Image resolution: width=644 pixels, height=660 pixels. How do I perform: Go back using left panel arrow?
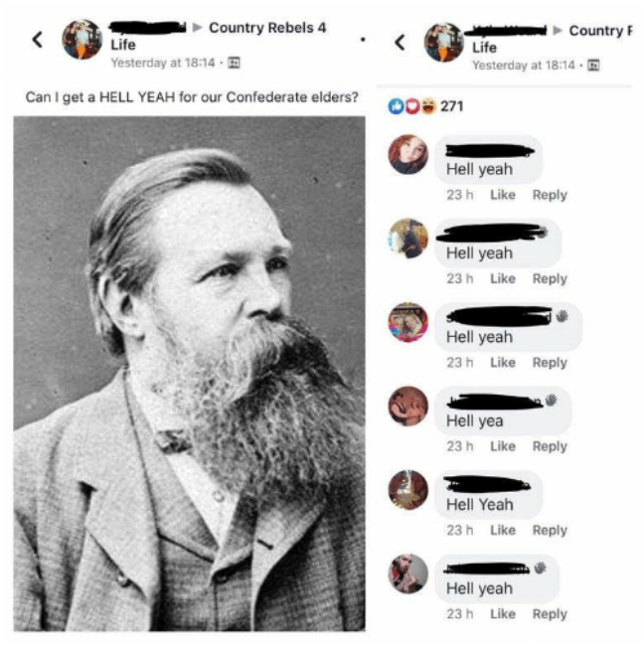tap(38, 40)
